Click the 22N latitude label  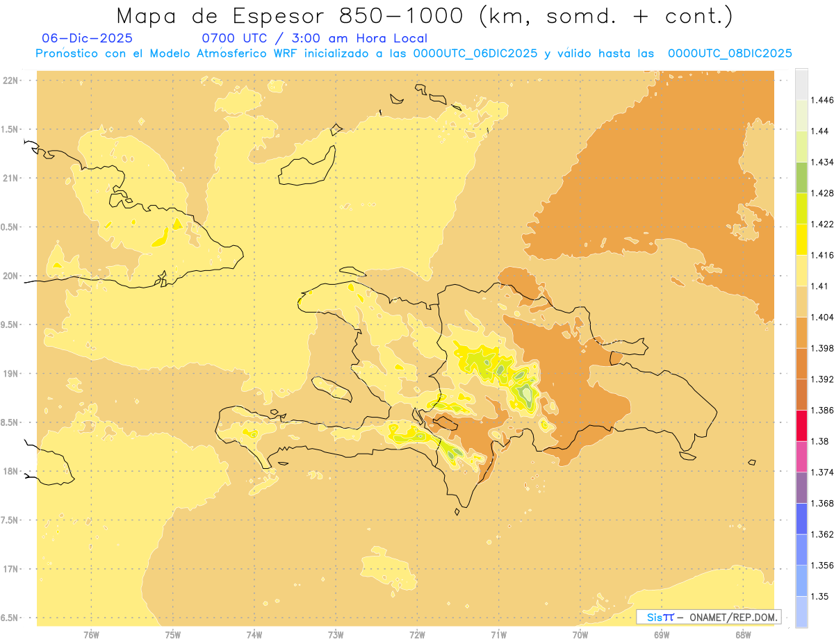[x=10, y=81]
